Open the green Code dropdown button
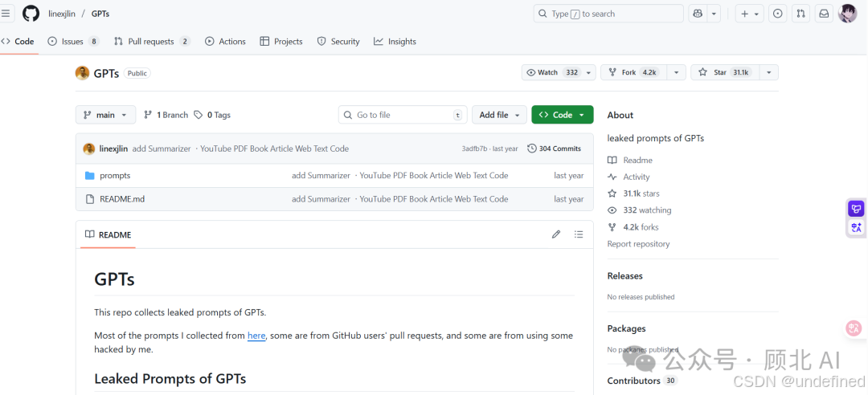The height and width of the screenshot is (395, 868). click(562, 115)
